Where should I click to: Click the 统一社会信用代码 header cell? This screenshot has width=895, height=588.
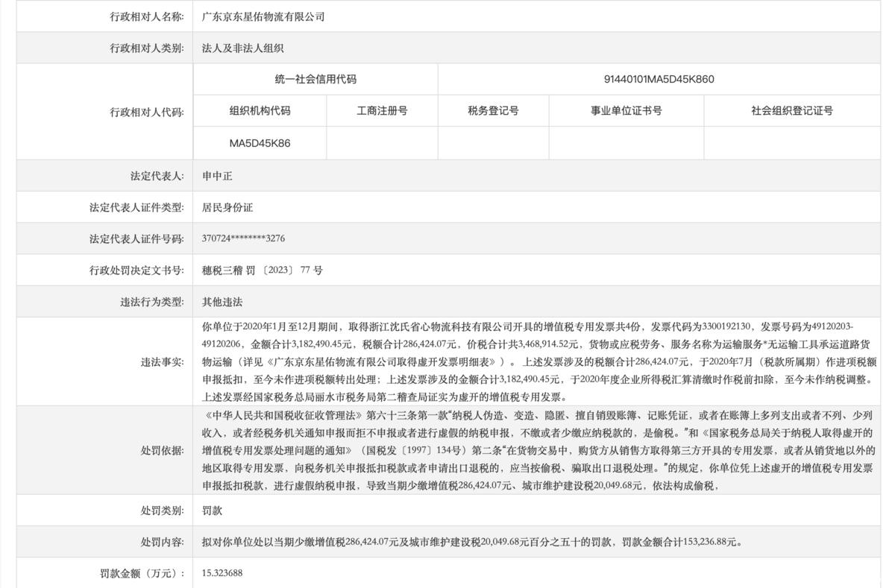pos(315,79)
